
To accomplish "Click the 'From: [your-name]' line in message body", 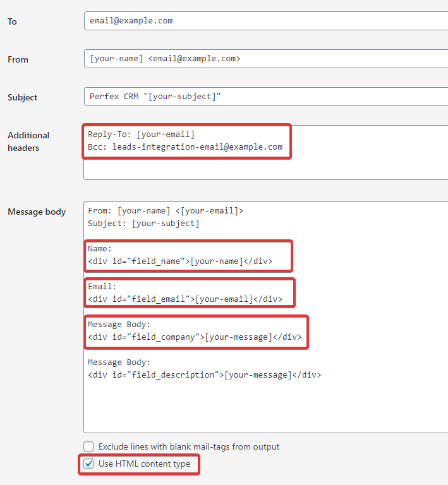I will (166, 211).
